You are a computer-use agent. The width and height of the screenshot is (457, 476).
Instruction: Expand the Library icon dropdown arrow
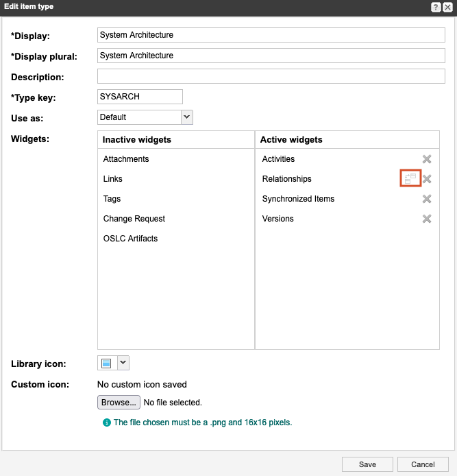(123, 363)
